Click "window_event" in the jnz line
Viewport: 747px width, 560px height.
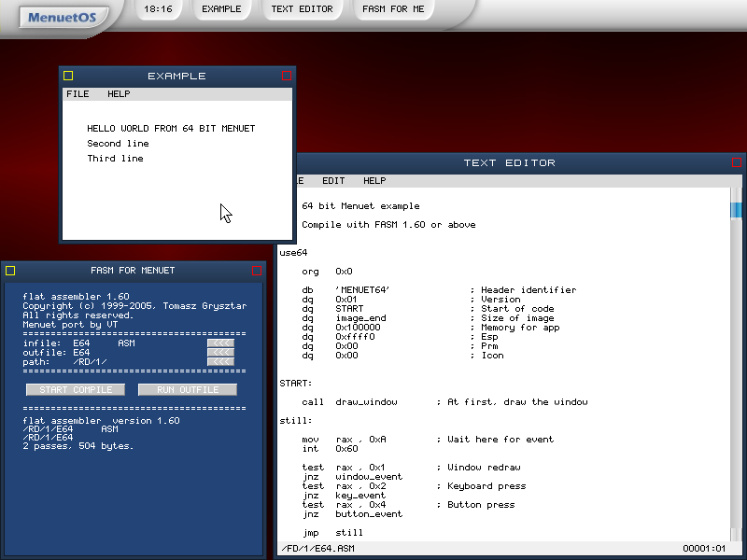coord(369,477)
